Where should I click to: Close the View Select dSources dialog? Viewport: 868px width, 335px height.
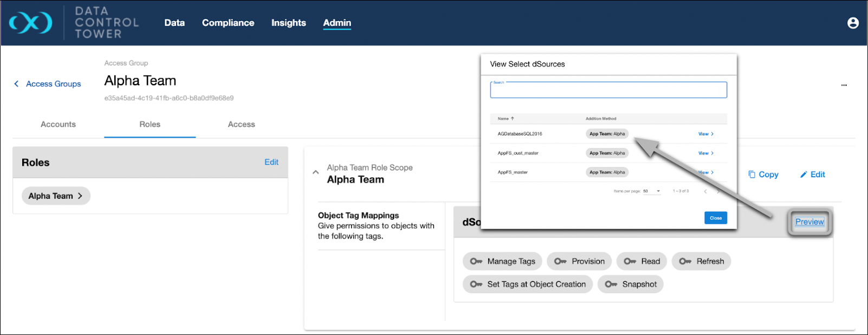pyautogui.click(x=715, y=218)
